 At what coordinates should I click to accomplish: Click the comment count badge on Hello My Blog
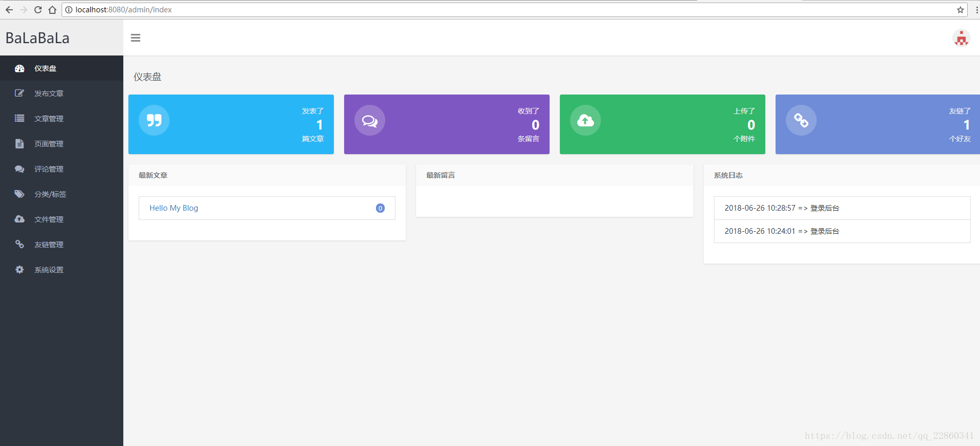[x=380, y=208]
